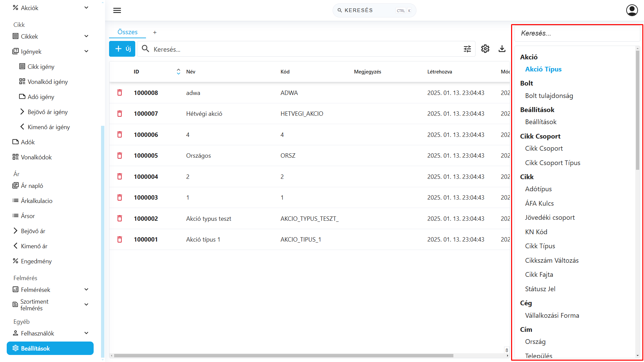
Task: Click inside the Keresés search field
Action: [x=302, y=49]
